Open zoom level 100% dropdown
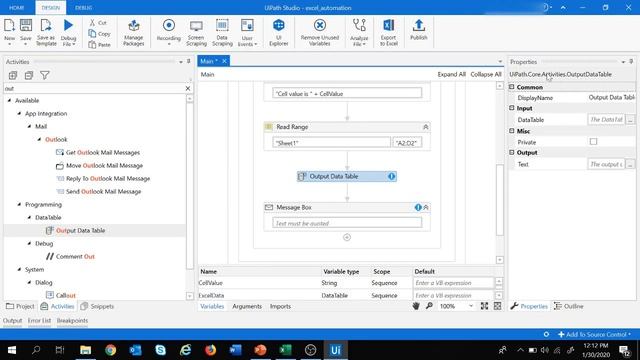 [x=471, y=306]
